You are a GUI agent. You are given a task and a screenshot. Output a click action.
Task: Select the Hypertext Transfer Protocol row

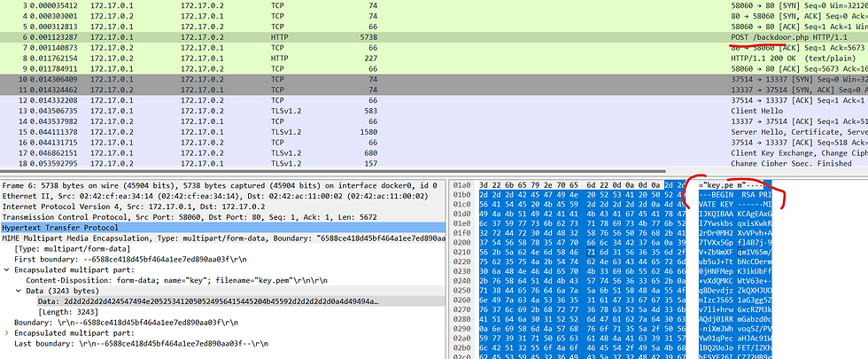(222, 228)
